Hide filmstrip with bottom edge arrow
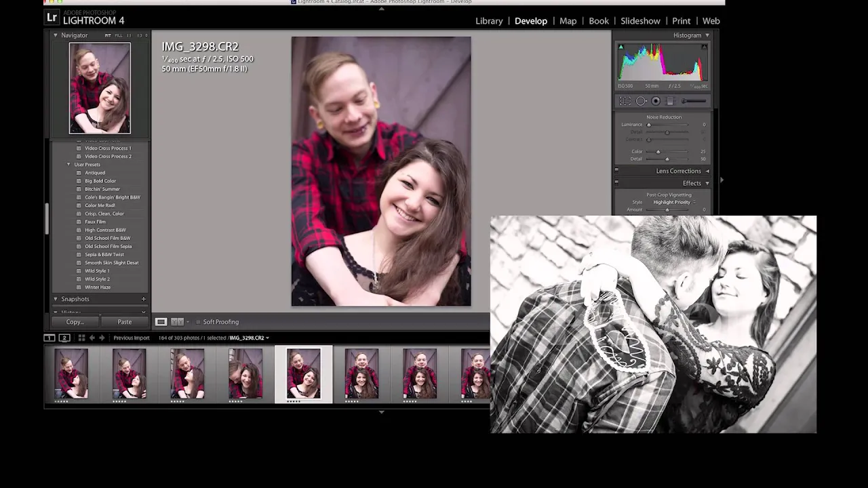This screenshot has width=868, height=488. [381, 412]
